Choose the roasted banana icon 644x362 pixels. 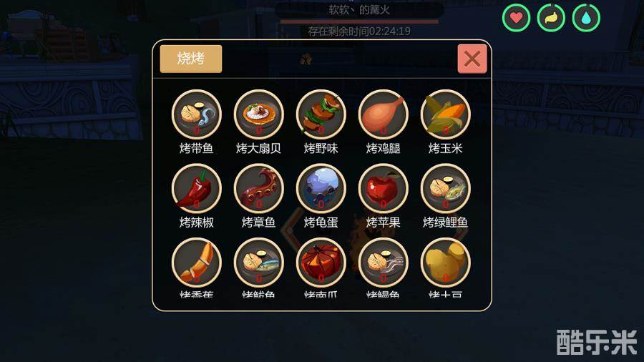point(197,263)
